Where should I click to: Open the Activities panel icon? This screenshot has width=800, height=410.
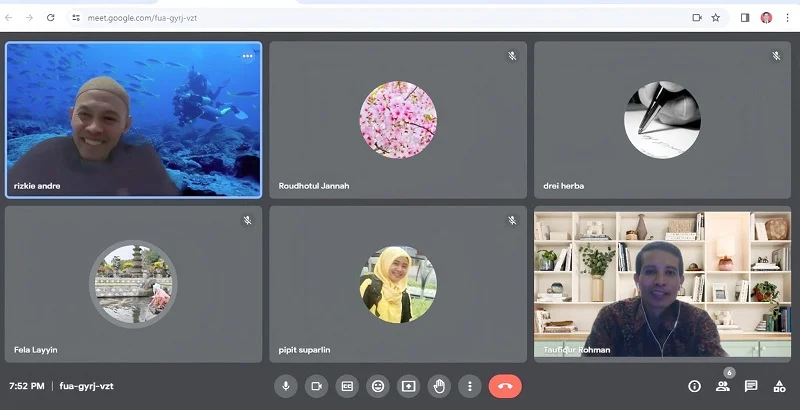tap(779, 386)
